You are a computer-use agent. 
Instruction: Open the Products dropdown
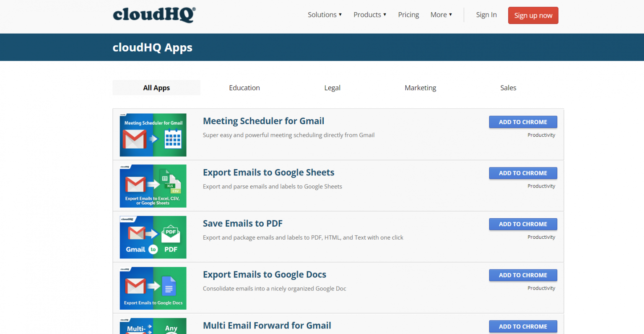tap(369, 14)
